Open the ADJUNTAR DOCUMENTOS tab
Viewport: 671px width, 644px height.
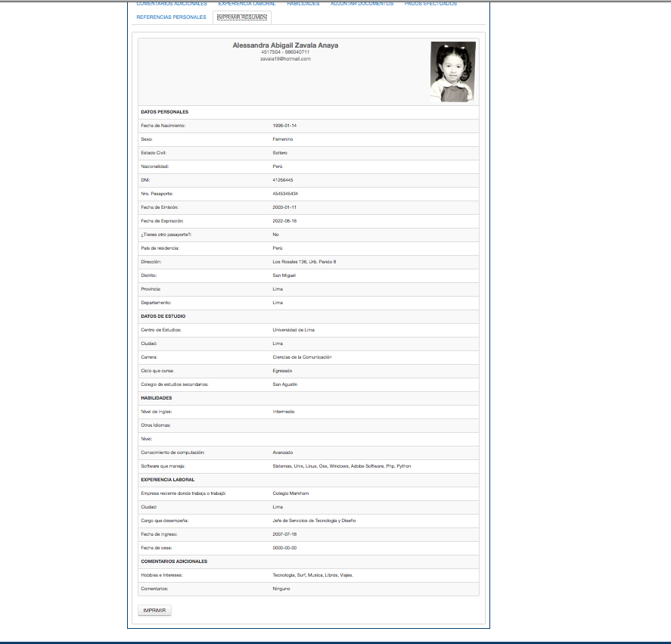(x=362, y=4)
